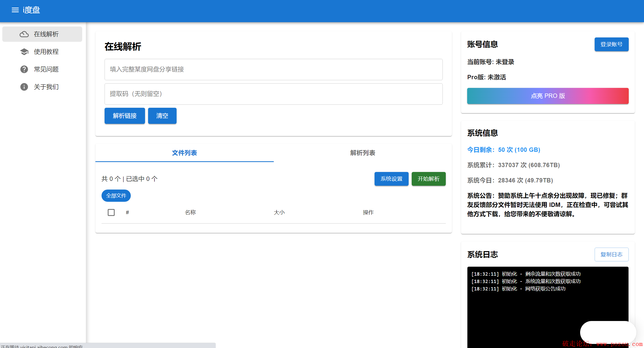
Task: Open the 使用教程 sidebar menu item
Action: pyautogui.click(x=46, y=52)
